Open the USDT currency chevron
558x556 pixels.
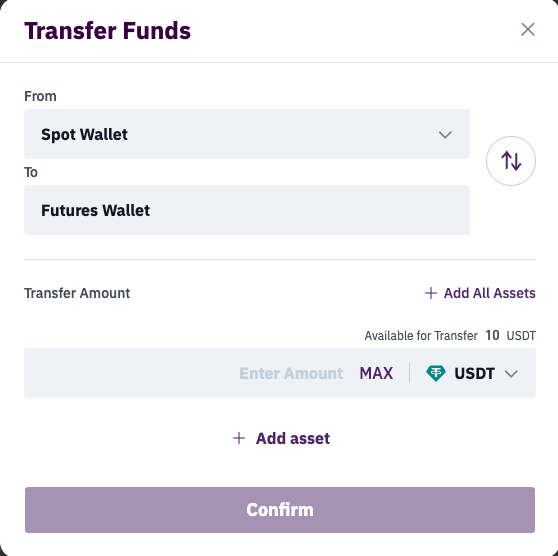[x=511, y=373]
